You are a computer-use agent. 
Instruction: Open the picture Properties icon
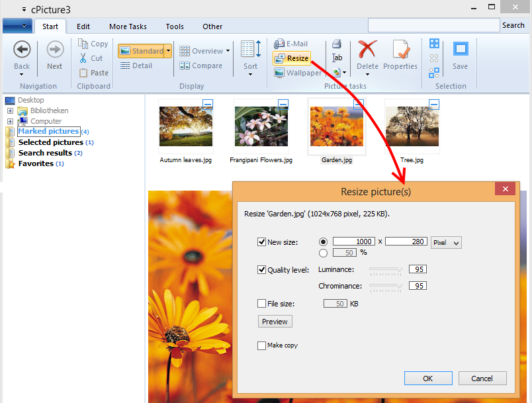click(x=400, y=50)
